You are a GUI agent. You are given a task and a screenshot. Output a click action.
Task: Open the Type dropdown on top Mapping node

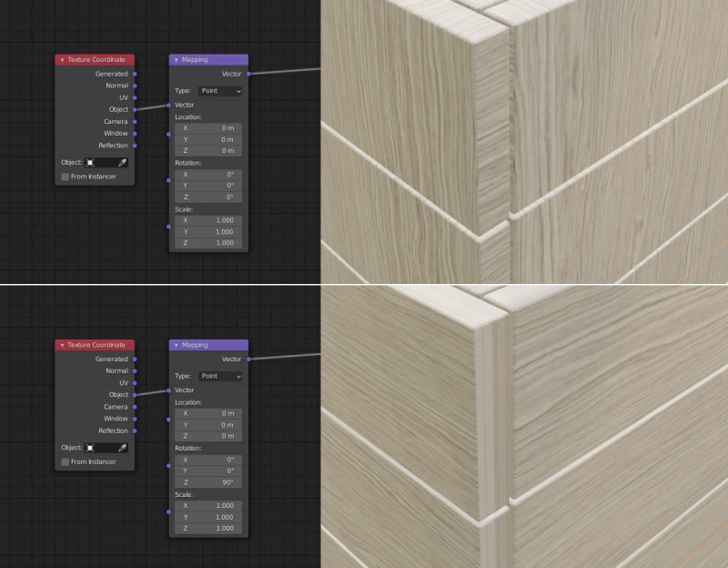(x=218, y=90)
